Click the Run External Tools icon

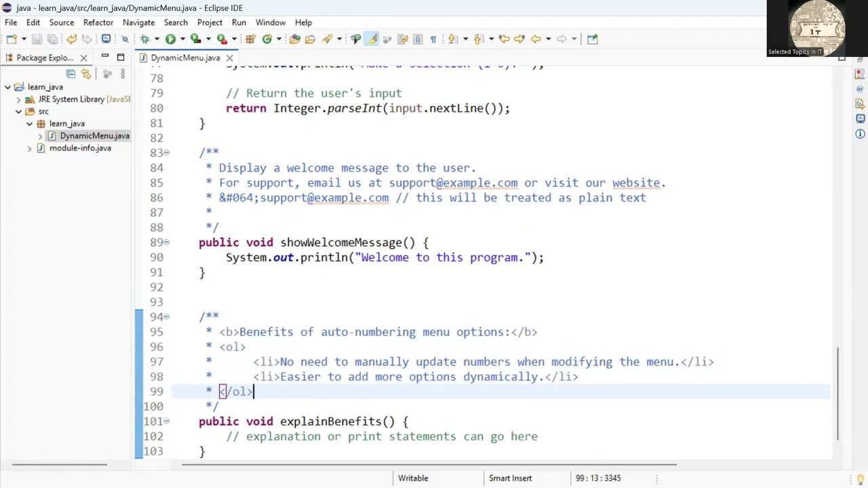tap(222, 39)
